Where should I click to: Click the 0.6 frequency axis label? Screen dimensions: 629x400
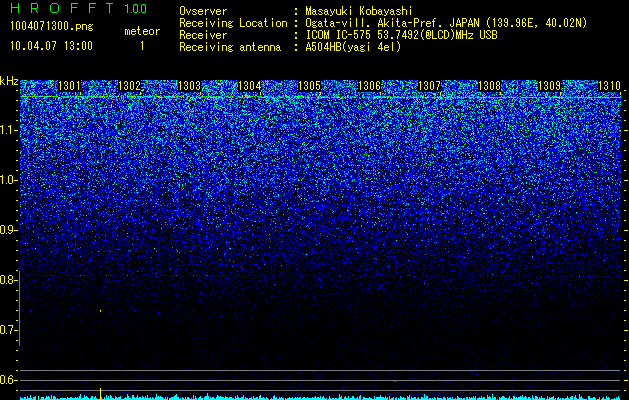tap(8, 380)
